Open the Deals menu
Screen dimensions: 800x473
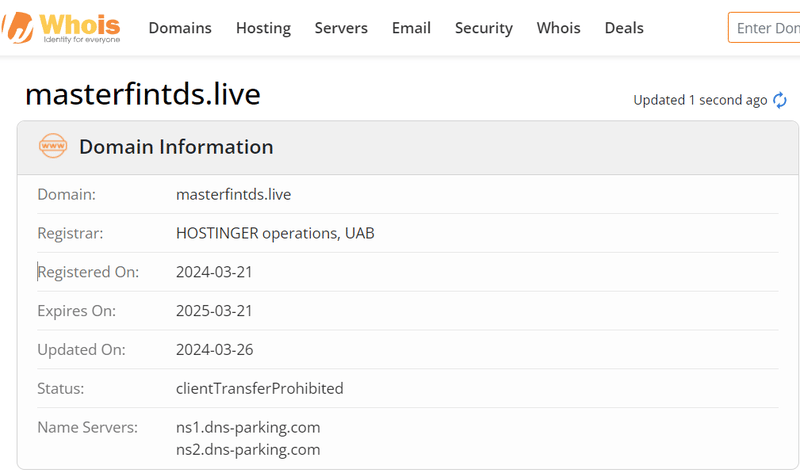(x=624, y=28)
